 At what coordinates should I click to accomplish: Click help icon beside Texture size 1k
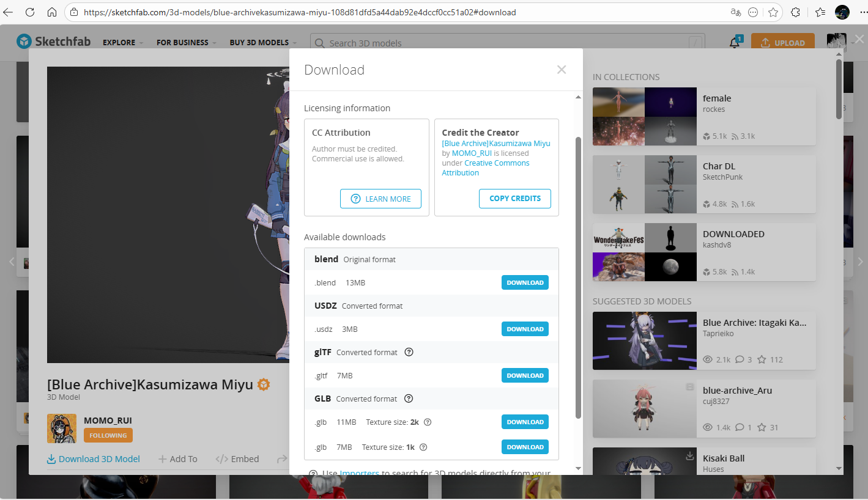(423, 447)
